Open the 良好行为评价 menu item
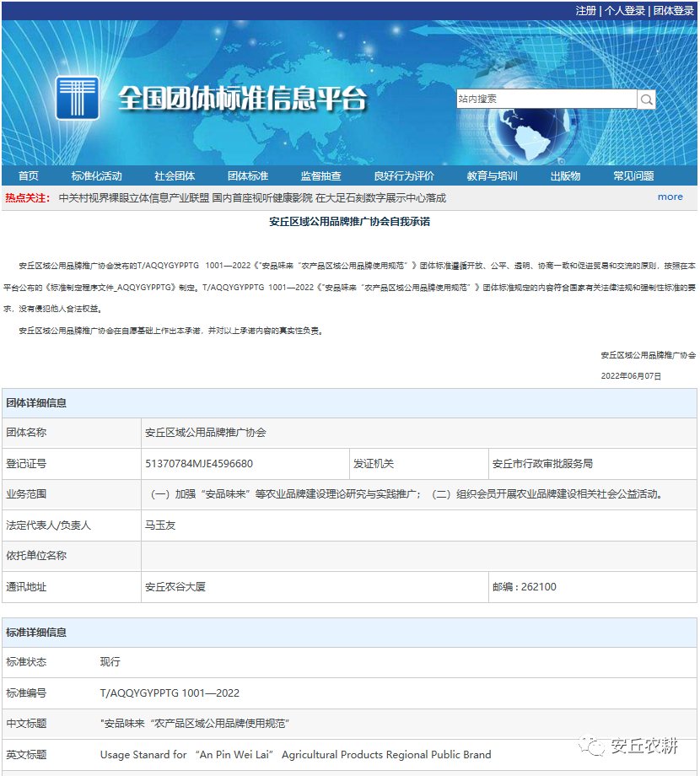 click(404, 176)
